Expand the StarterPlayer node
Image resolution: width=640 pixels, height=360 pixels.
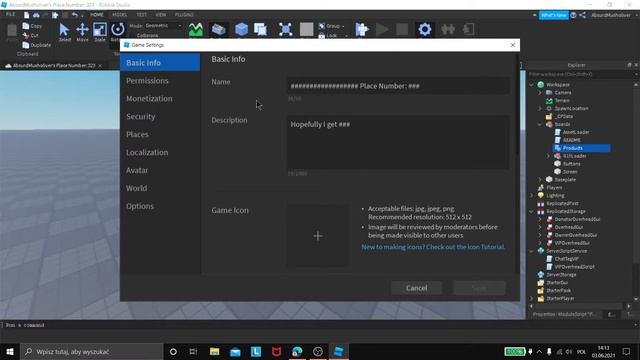(531, 298)
